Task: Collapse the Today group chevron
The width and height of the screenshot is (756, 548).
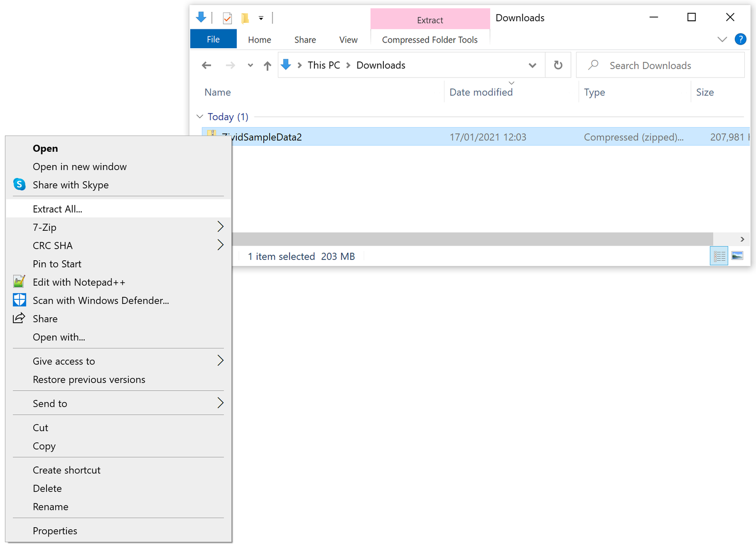Action: coord(200,117)
